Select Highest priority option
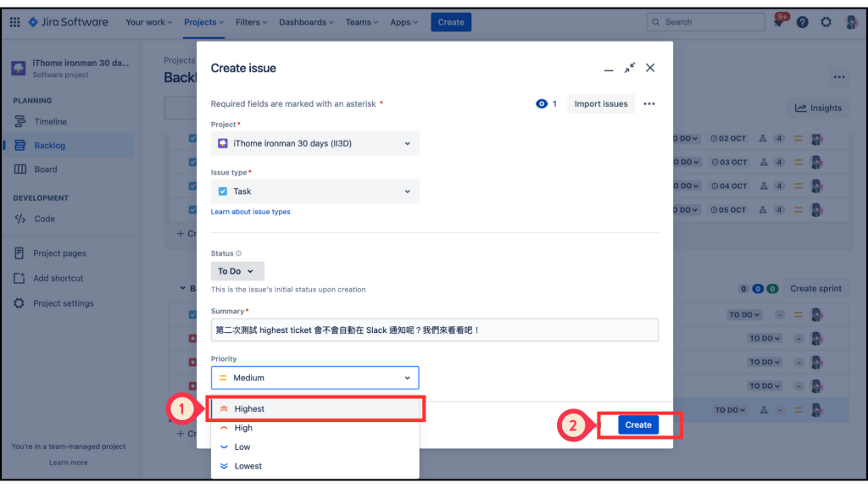Viewport: 868px width, 488px height. click(315, 409)
